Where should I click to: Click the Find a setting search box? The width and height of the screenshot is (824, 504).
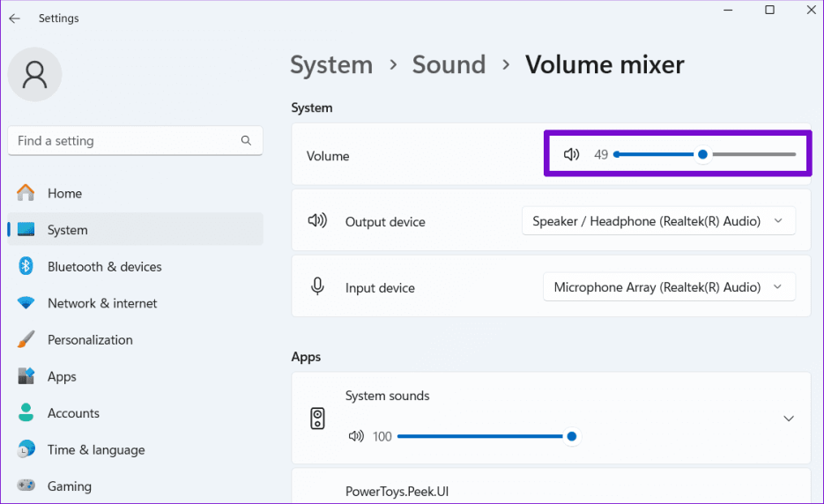(x=123, y=141)
